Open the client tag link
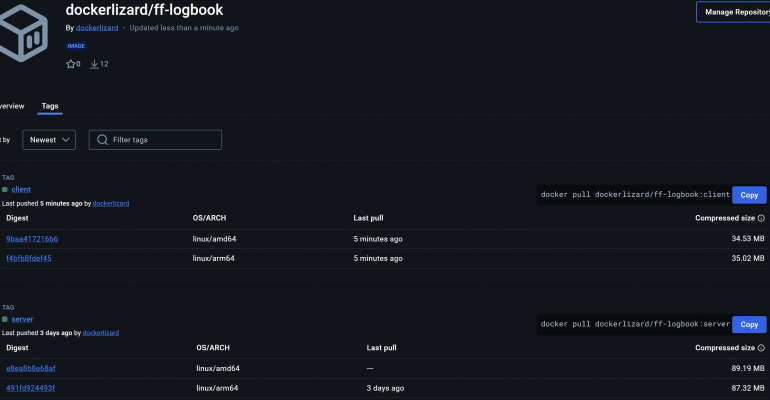770x400 pixels. pos(21,189)
